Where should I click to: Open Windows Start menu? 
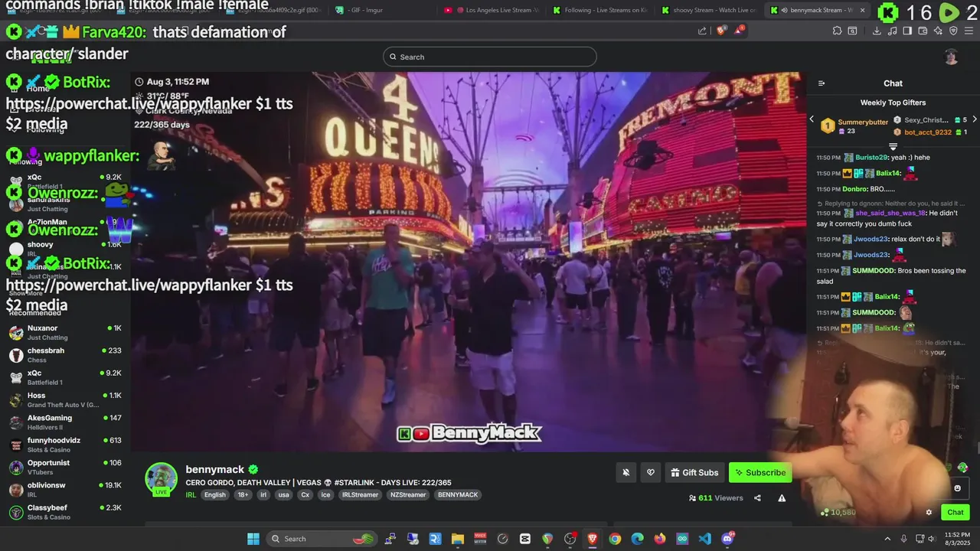tap(253, 539)
